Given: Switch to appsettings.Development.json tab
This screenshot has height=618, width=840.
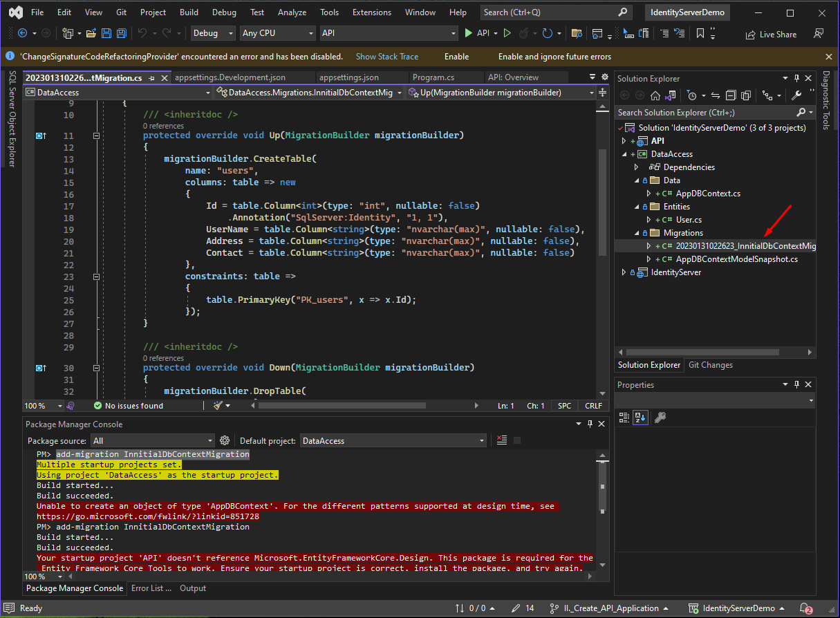Looking at the screenshot, I should coord(230,77).
